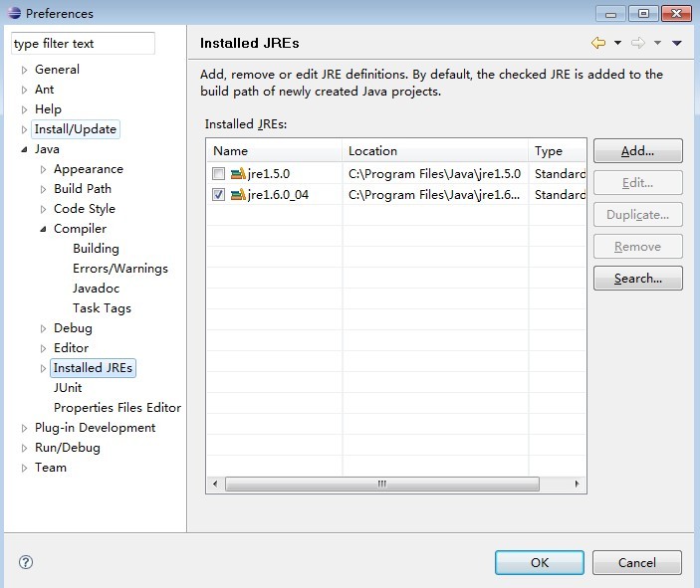Select the jre1.5.0 name cell
The width and height of the screenshot is (700, 588).
click(269, 173)
